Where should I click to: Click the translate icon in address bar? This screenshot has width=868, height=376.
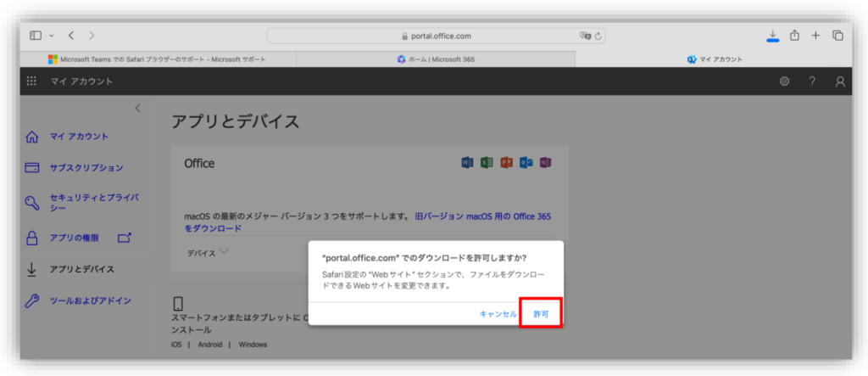pyautogui.click(x=585, y=36)
